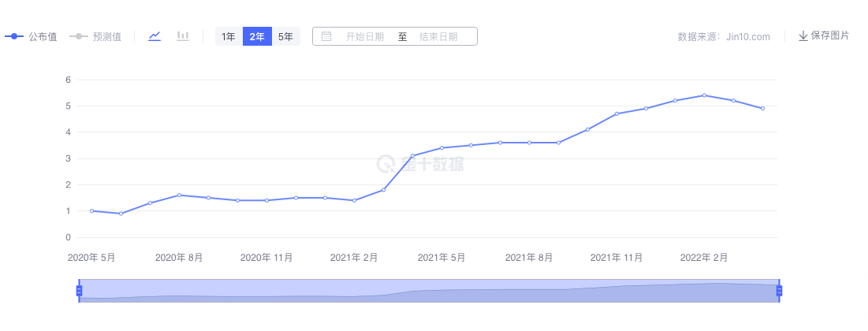Click the peak data point near 5.4
This screenshot has height=331, width=868.
point(704,95)
